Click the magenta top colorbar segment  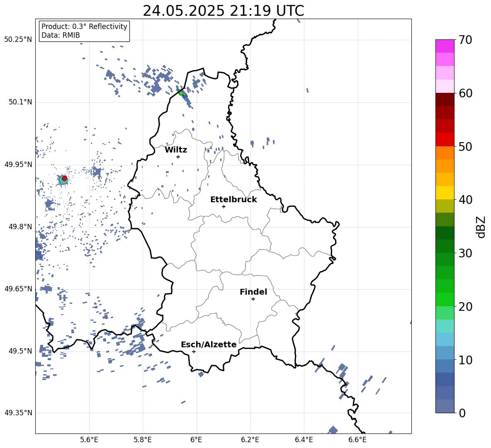(445, 46)
